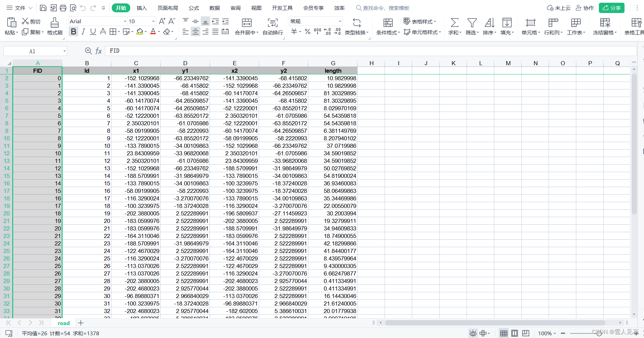Activate the Format Painter (格式刷) brush
This screenshot has width=644, height=338.
point(55,26)
